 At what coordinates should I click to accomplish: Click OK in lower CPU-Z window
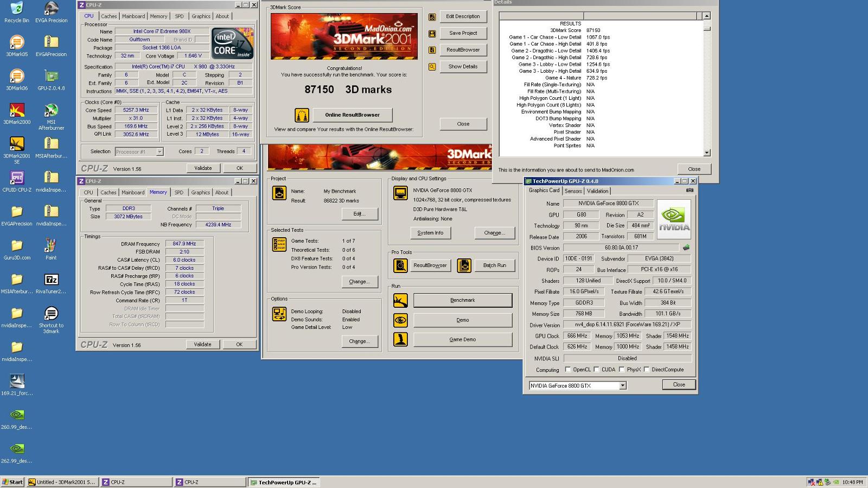(239, 344)
